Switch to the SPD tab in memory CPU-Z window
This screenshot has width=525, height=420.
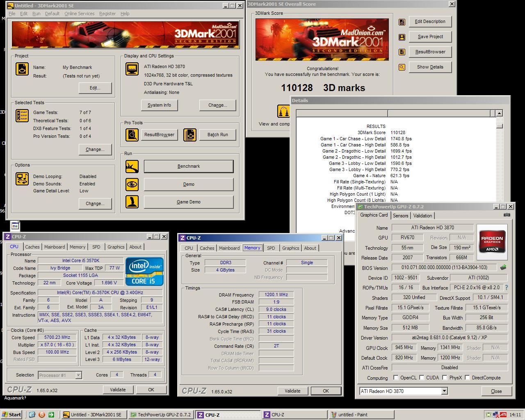click(x=271, y=248)
